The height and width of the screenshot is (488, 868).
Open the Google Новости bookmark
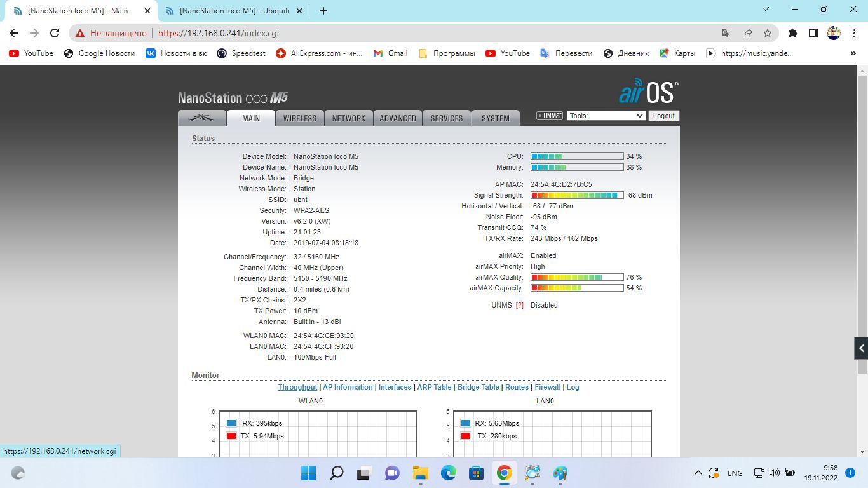click(x=99, y=53)
